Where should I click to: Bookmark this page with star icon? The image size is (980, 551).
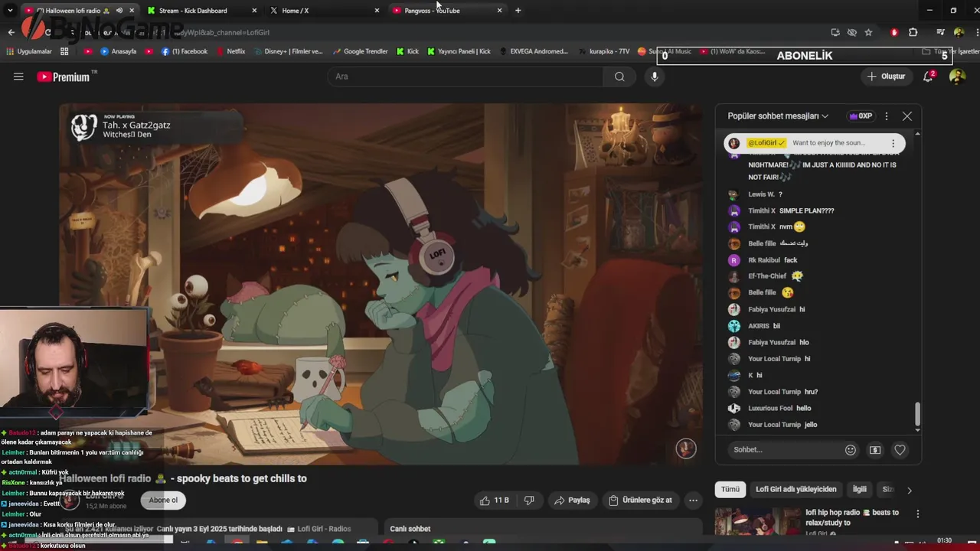tap(868, 32)
